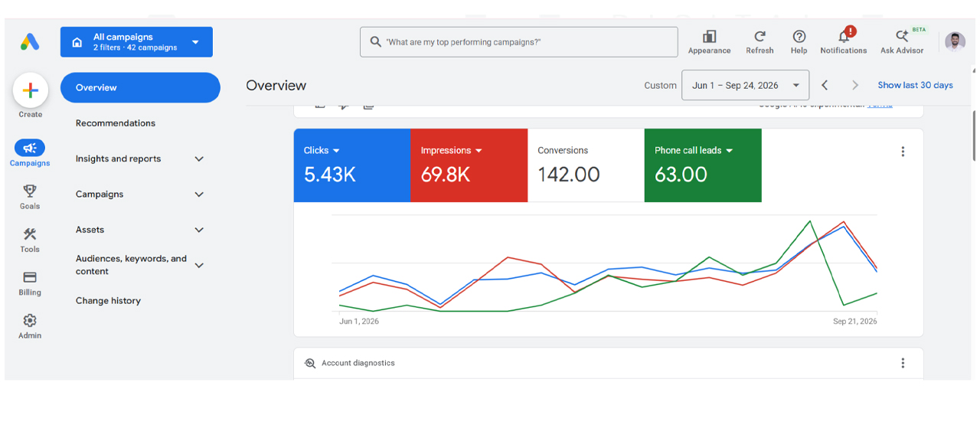Select the Overview nav item
The width and height of the screenshot is (980, 438).
click(x=140, y=88)
